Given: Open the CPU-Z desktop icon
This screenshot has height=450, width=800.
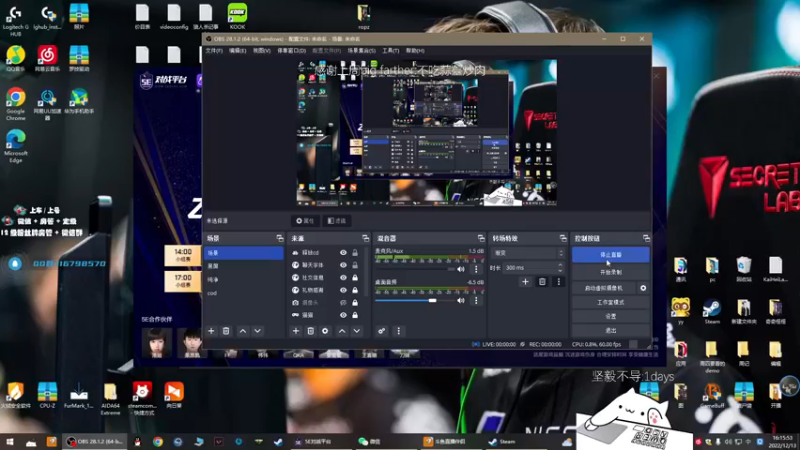Looking at the screenshot, I should pos(47,395).
